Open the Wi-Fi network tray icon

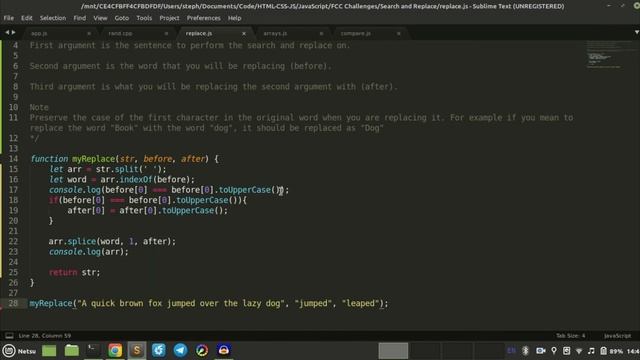tap(579, 351)
